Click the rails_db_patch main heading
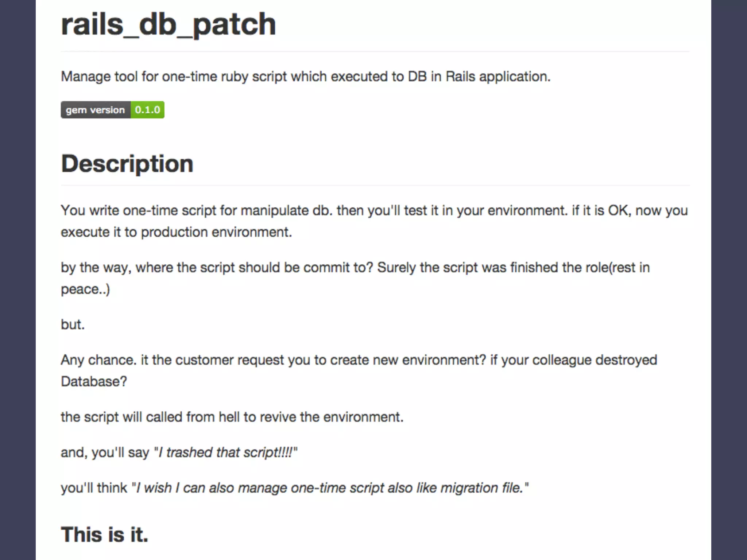The width and height of the screenshot is (747, 560). point(169,24)
